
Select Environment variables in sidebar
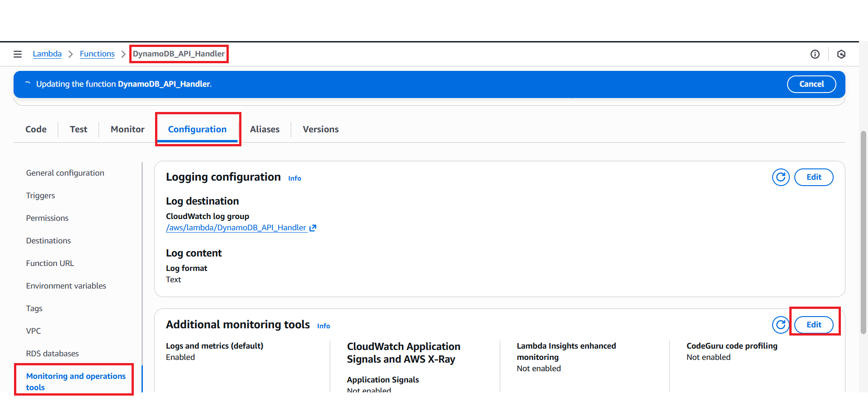[x=66, y=286]
